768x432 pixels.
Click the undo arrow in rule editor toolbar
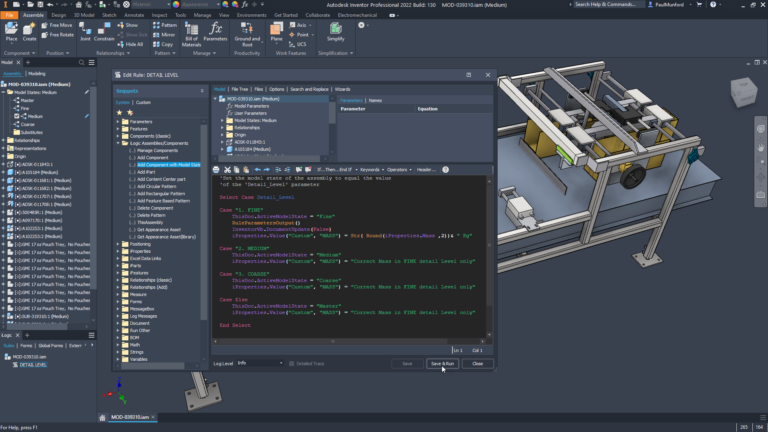click(x=257, y=169)
